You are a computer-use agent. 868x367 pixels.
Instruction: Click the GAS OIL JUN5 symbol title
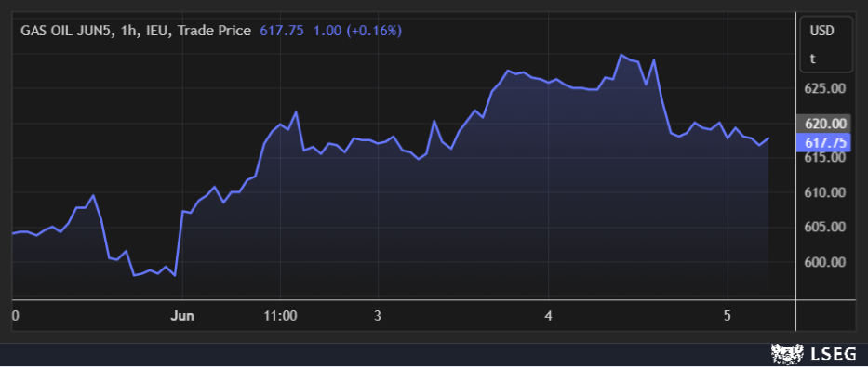[x=136, y=31]
